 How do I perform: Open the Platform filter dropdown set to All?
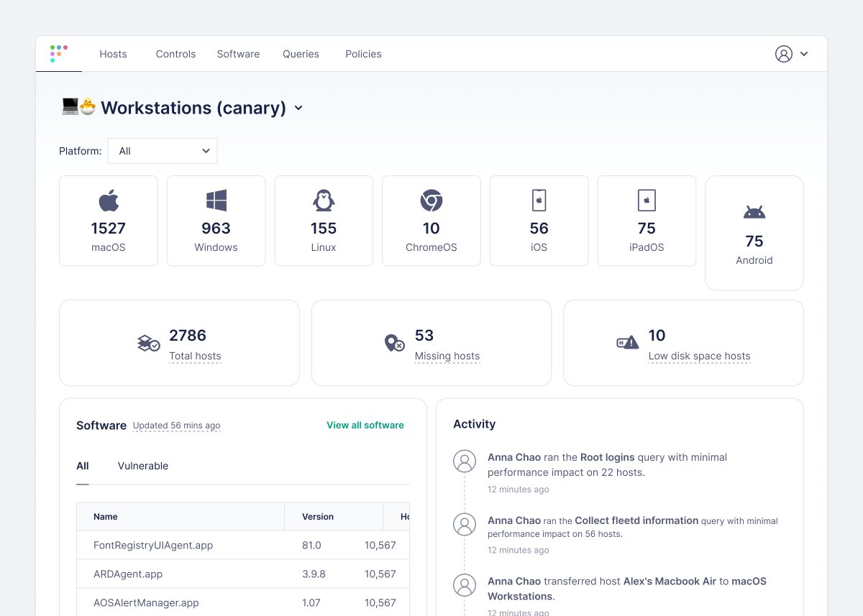(163, 151)
